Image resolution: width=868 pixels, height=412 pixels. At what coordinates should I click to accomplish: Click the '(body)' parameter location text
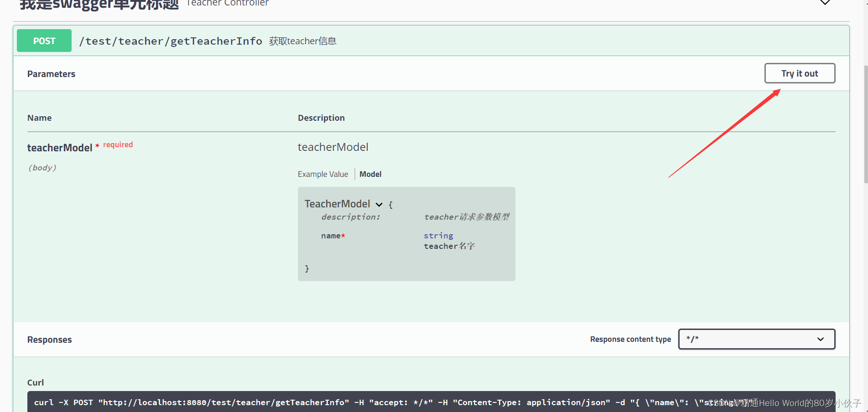click(42, 168)
